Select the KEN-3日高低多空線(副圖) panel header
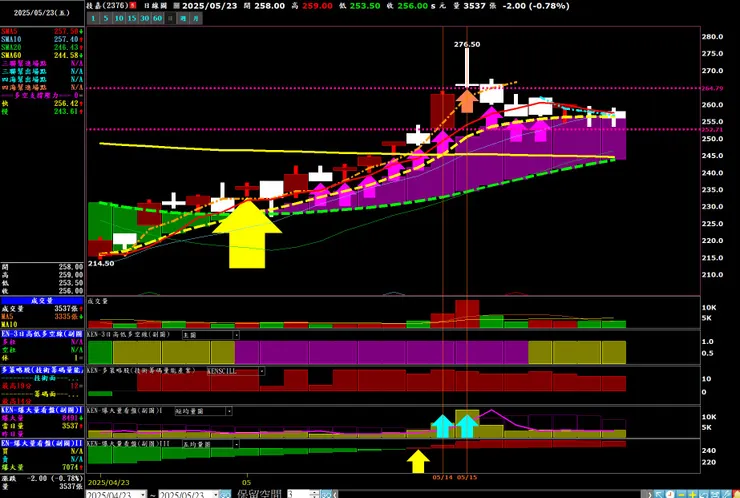 [x=42, y=334]
